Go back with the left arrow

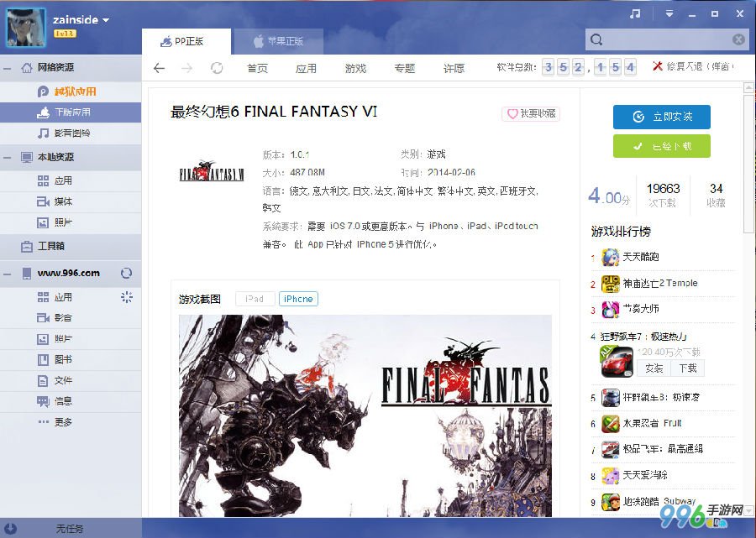click(x=159, y=68)
